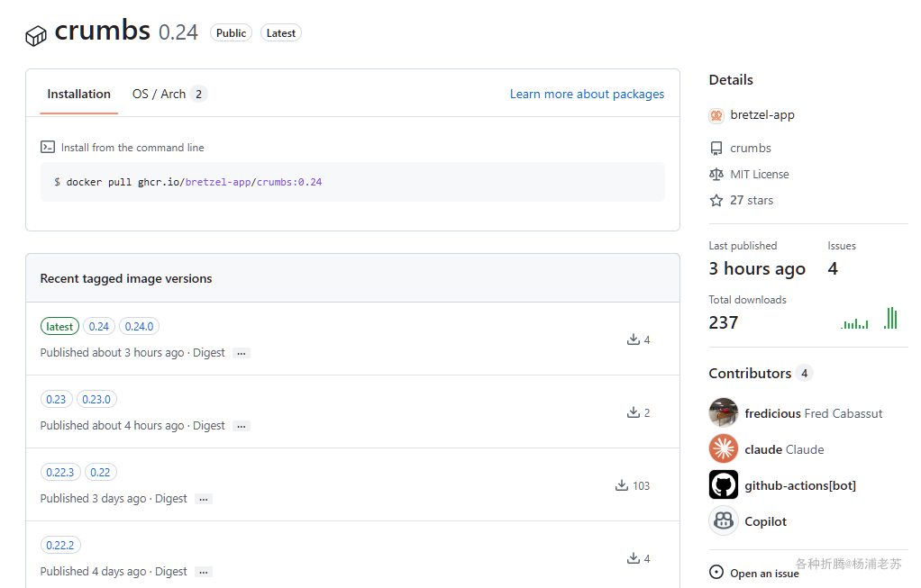Click the docker pull command text
The height and width of the screenshot is (588, 921).
[x=194, y=182]
